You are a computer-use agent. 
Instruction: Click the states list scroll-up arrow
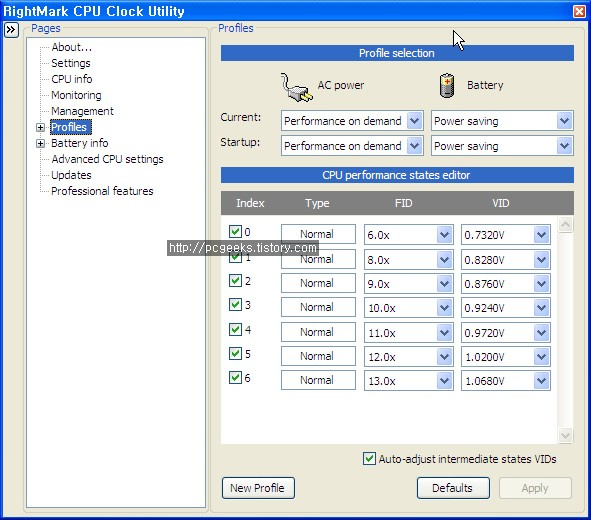565,225
